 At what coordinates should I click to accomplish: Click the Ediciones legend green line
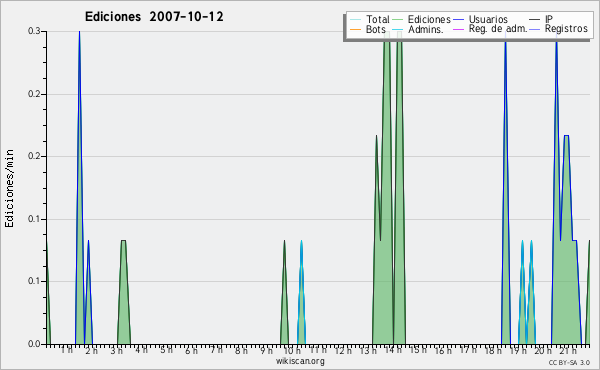[x=398, y=20]
